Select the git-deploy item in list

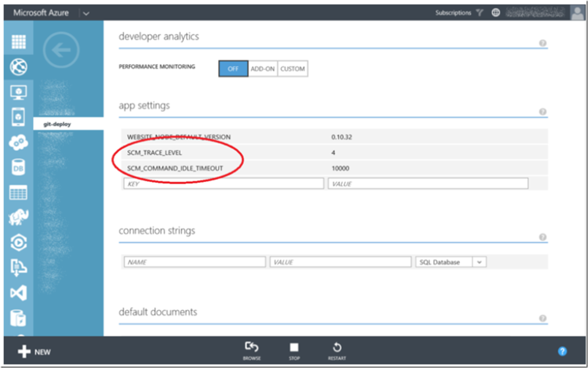click(x=68, y=124)
